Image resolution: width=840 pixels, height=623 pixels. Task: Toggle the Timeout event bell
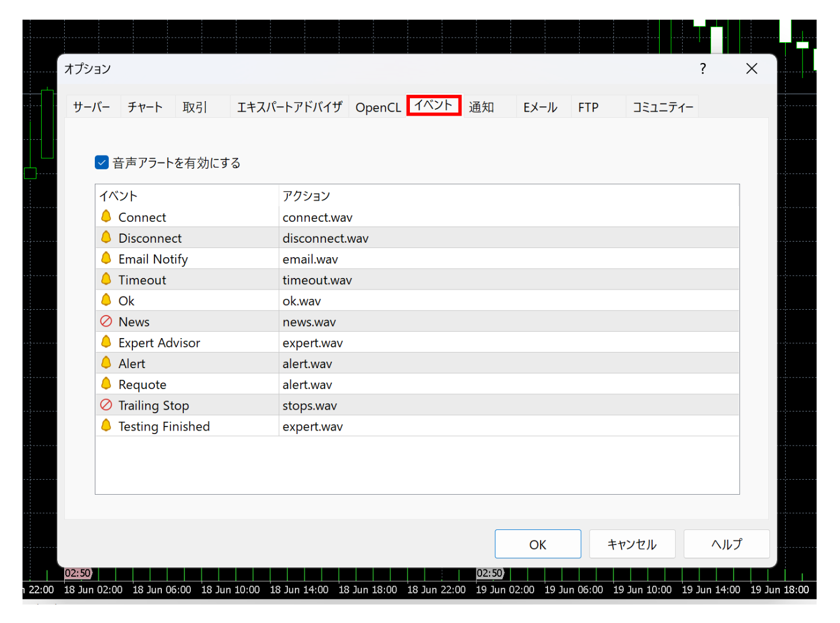pos(106,280)
